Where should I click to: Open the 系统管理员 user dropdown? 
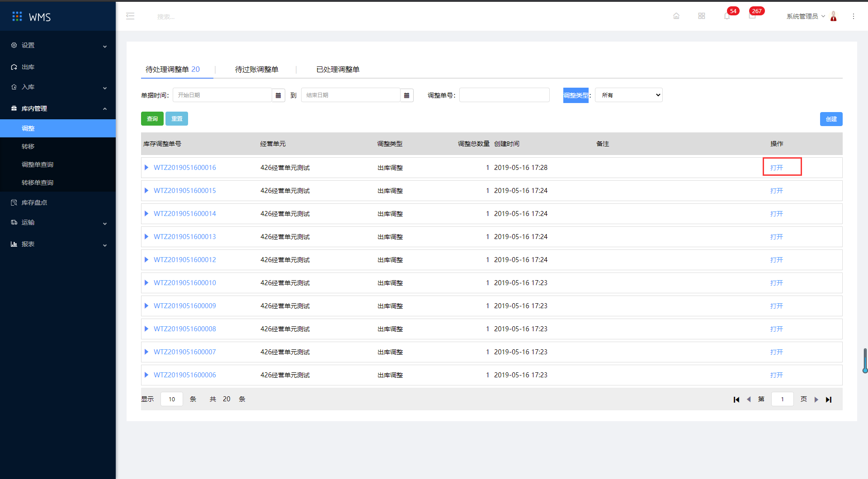click(x=806, y=16)
